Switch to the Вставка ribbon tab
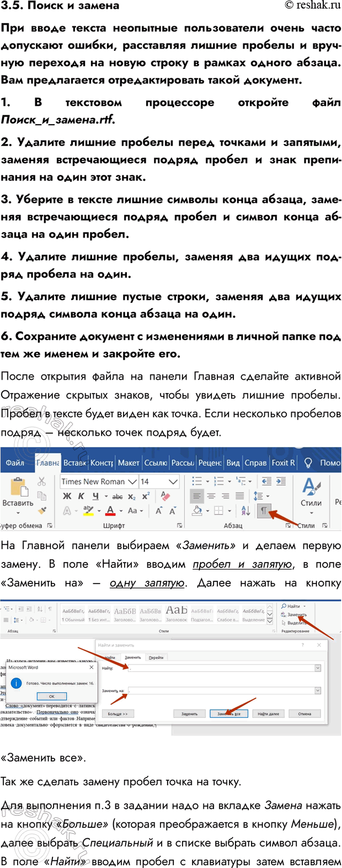 pos(74,463)
